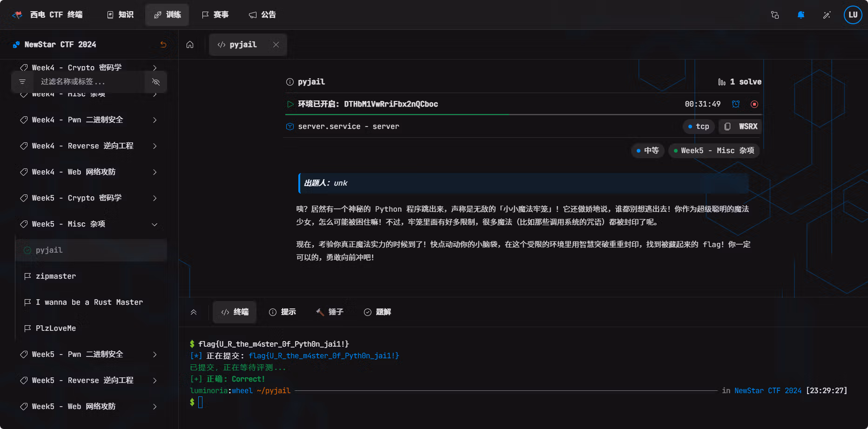Screen dimensions: 868x429
Task: Open the LU user avatar
Action: point(853,15)
